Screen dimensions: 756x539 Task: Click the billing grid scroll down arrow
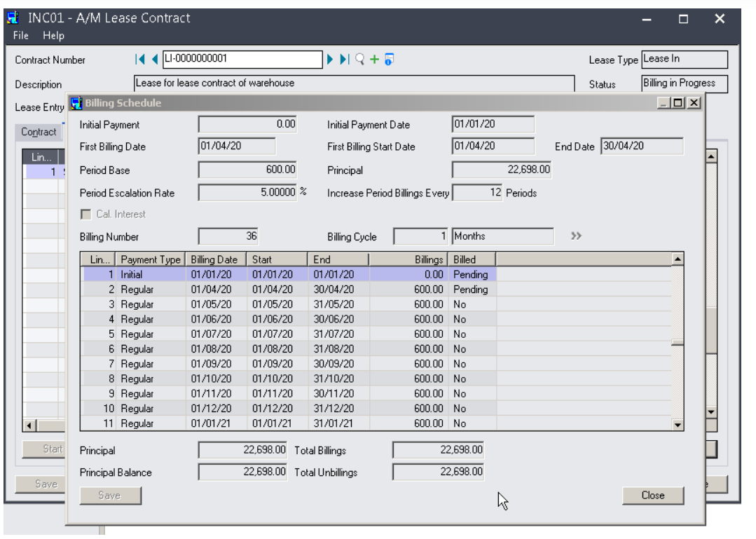pos(678,425)
